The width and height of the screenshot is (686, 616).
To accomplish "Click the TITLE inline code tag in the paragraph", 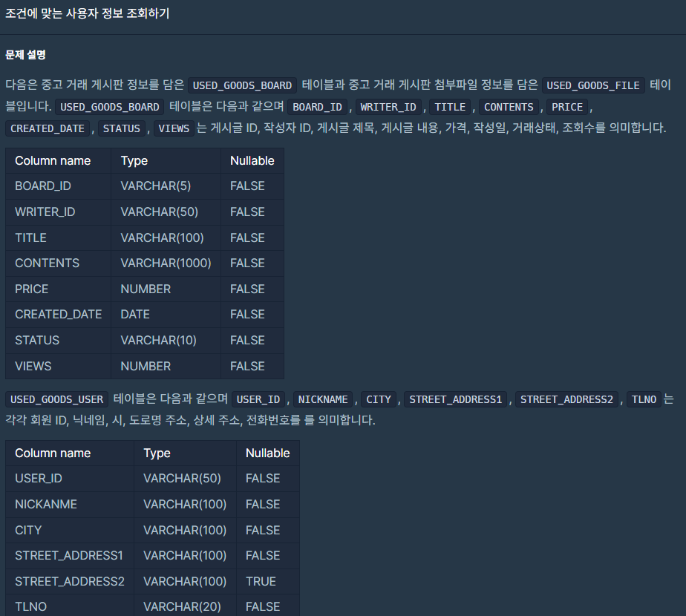I will pos(450,107).
